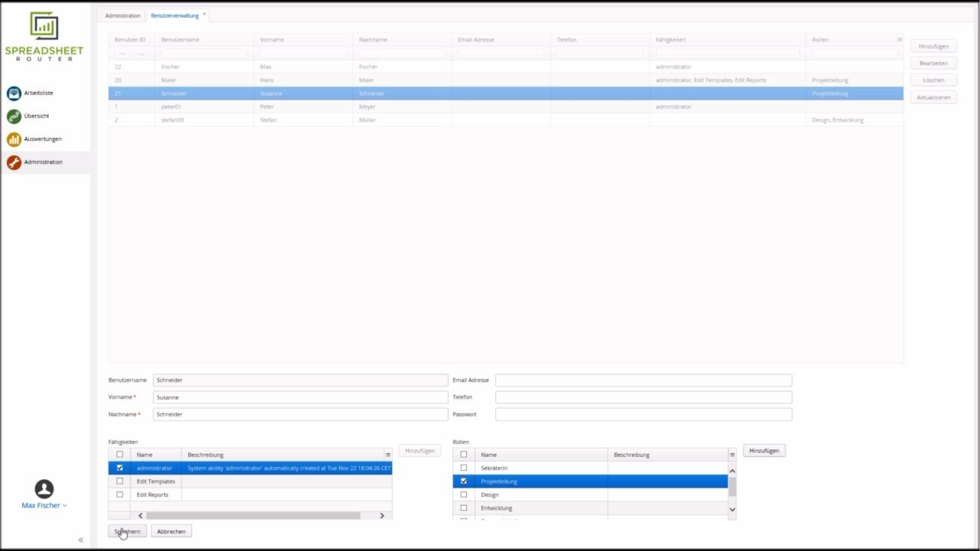Sort by the Benutzer ID column header
This screenshot has height=551, width=980.
130,40
